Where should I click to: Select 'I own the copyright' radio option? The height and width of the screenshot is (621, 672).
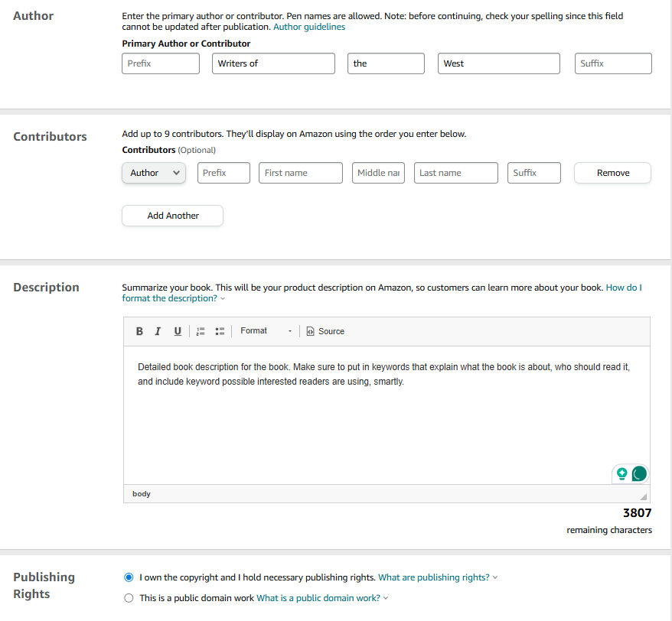point(129,577)
